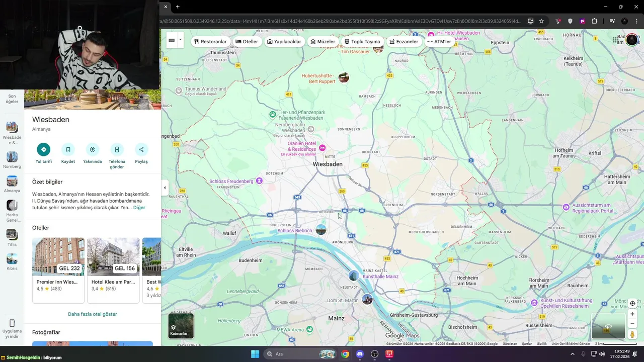Show ATM'ler on map
Image resolution: width=644 pixels, height=362 pixels.
coord(439,42)
